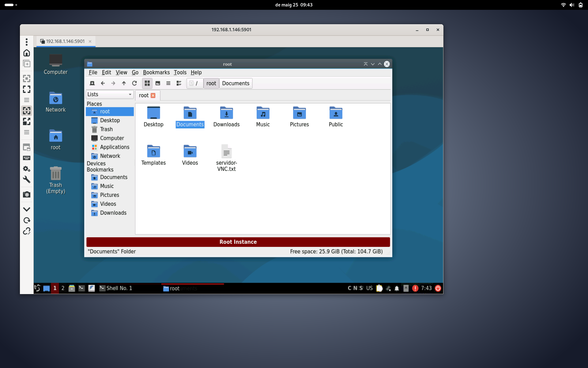Click the US keyboard layout indicator in taskbar
This screenshot has width=588, height=368.
pos(369,288)
